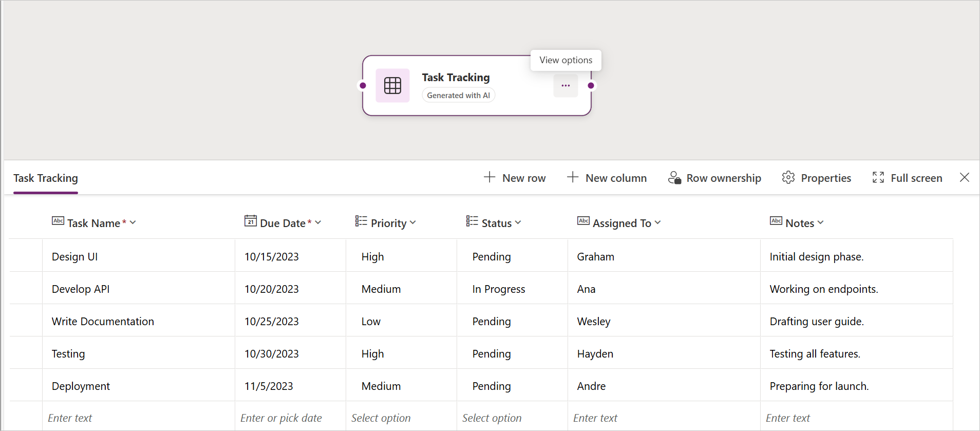Click the 10/15/2023 due date cell
This screenshot has height=431, width=980.
(x=290, y=256)
